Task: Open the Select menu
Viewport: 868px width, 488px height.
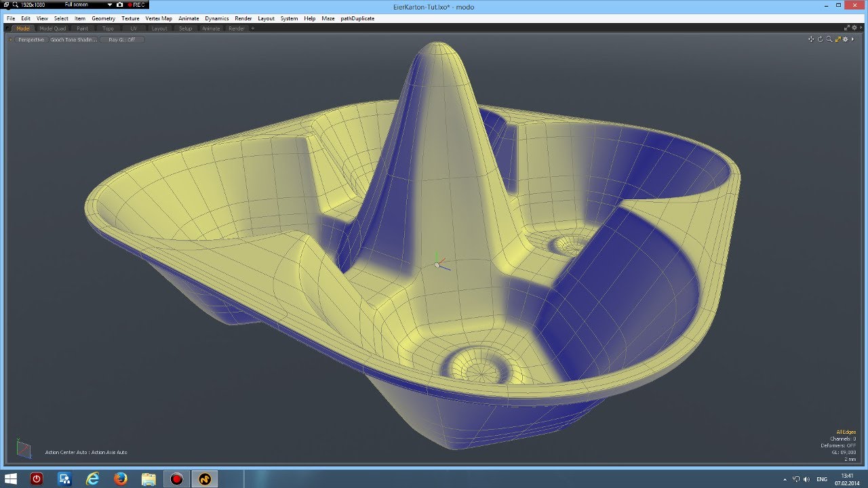Action: (x=61, y=18)
